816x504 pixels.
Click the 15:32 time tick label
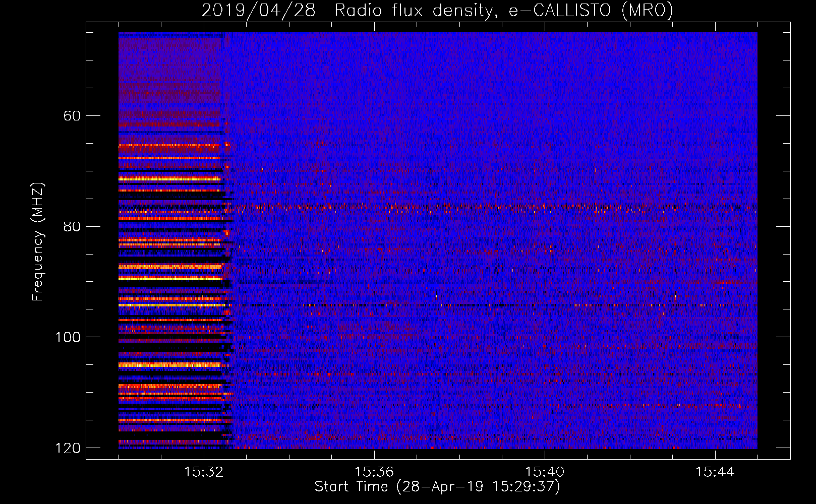click(x=204, y=472)
